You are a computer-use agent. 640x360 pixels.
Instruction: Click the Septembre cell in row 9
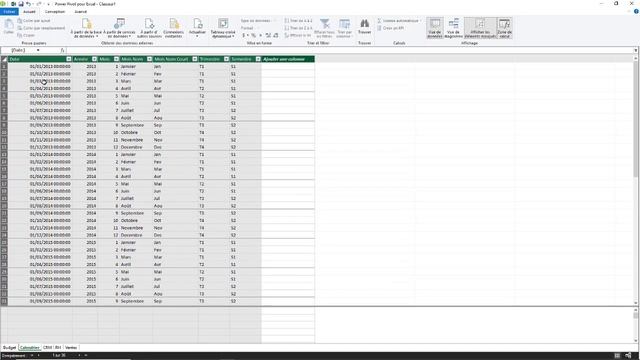click(135, 125)
